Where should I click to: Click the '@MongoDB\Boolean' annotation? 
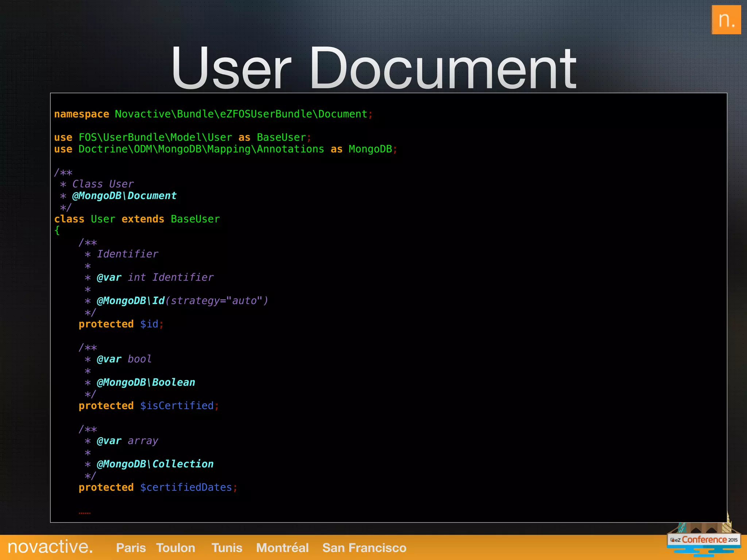[x=146, y=382]
